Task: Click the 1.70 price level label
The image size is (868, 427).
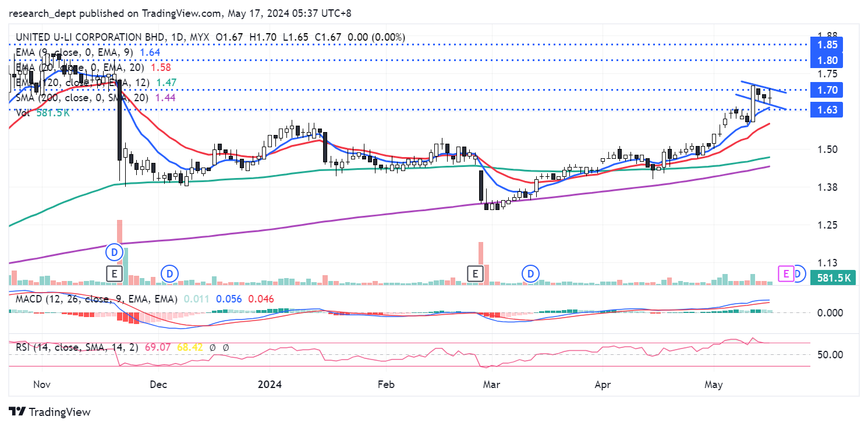Action: [x=826, y=90]
